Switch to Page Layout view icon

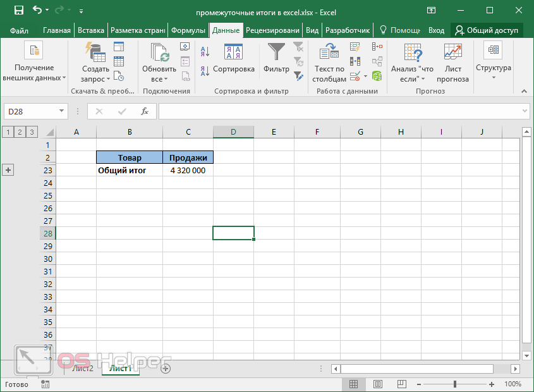click(378, 384)
